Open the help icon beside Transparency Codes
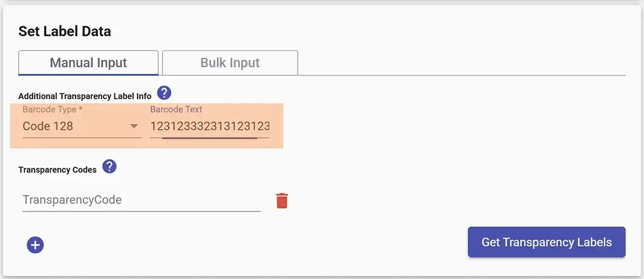The width and height of the screenshot is (644, 279). tap(109, 167)
